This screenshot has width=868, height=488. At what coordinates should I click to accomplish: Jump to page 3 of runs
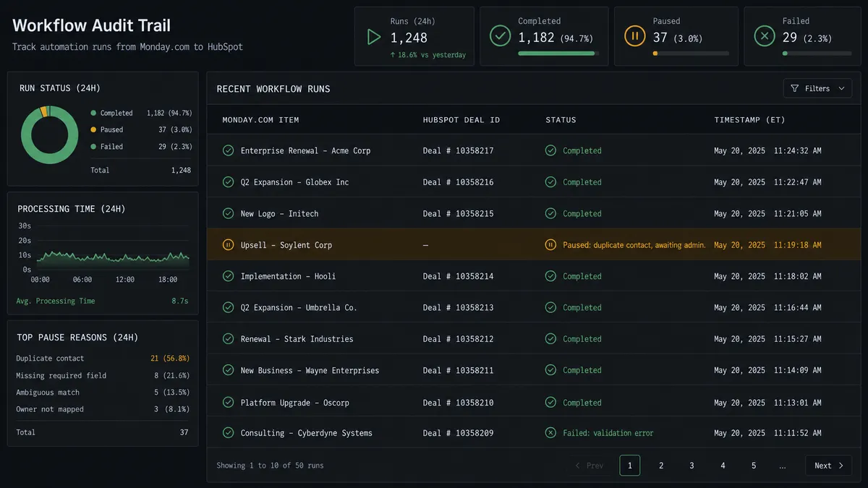pyautogui.click(x=692, y=466)
